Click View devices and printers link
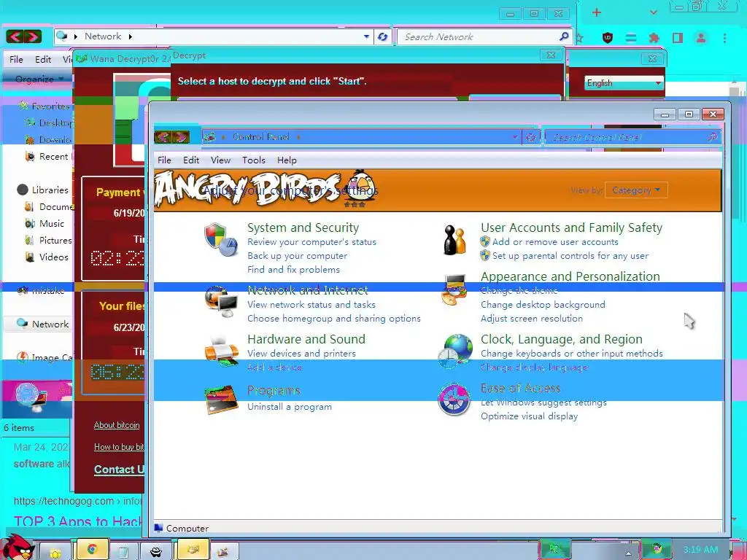This screenshot has height=560, width=747. (301, 354)
